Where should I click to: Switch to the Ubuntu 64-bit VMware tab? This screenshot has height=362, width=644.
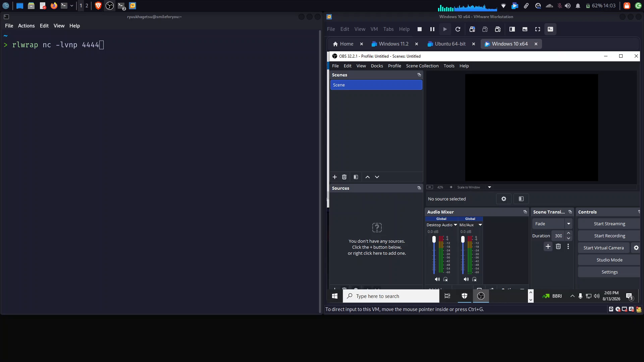coord(450,44)
